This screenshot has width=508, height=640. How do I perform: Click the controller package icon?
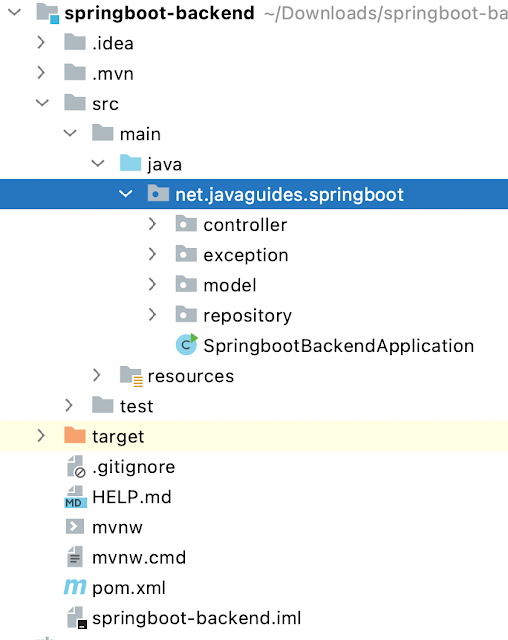click(186, 224)
